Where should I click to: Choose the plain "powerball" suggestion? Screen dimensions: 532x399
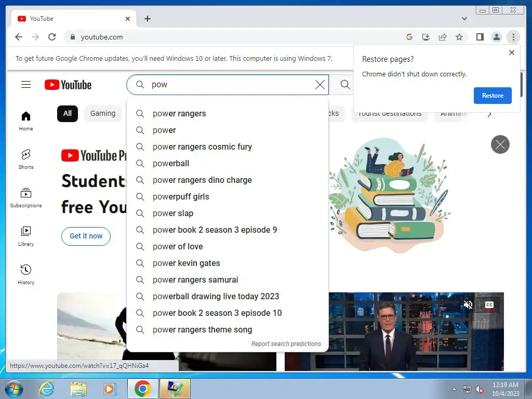pos(228,164)
